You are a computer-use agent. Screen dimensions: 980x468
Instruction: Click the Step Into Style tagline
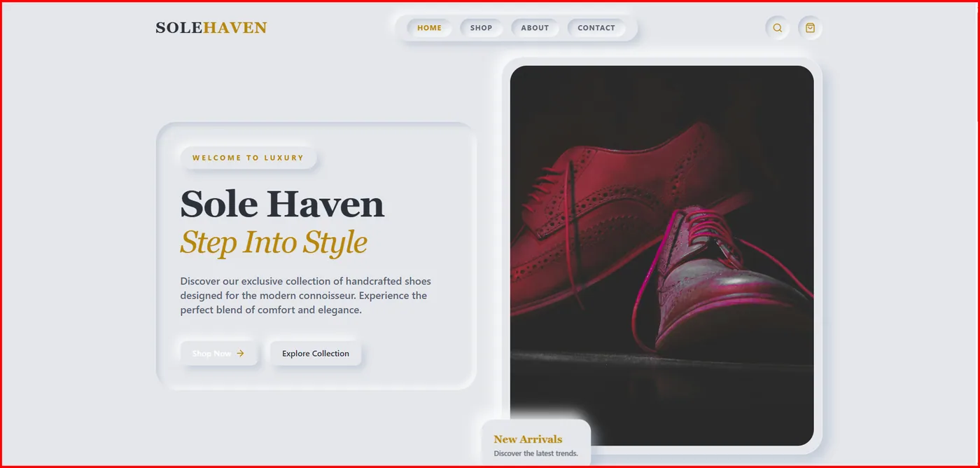[x=274, y=242]
